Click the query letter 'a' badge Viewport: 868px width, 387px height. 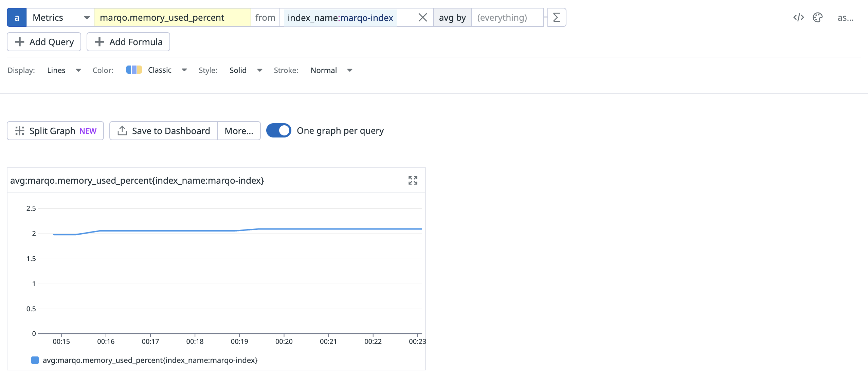[17, 18]
